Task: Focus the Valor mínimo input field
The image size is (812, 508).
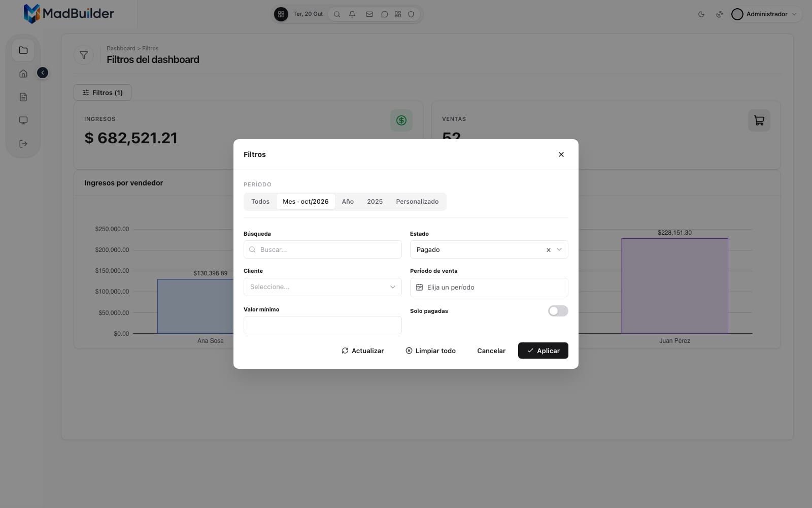Action: click(x=323, y=325)
